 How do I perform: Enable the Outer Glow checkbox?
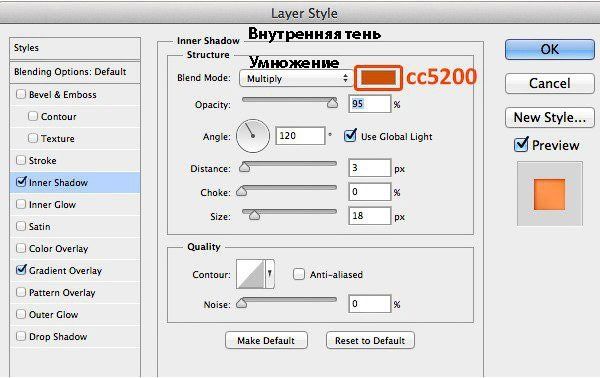pos(21,314)
